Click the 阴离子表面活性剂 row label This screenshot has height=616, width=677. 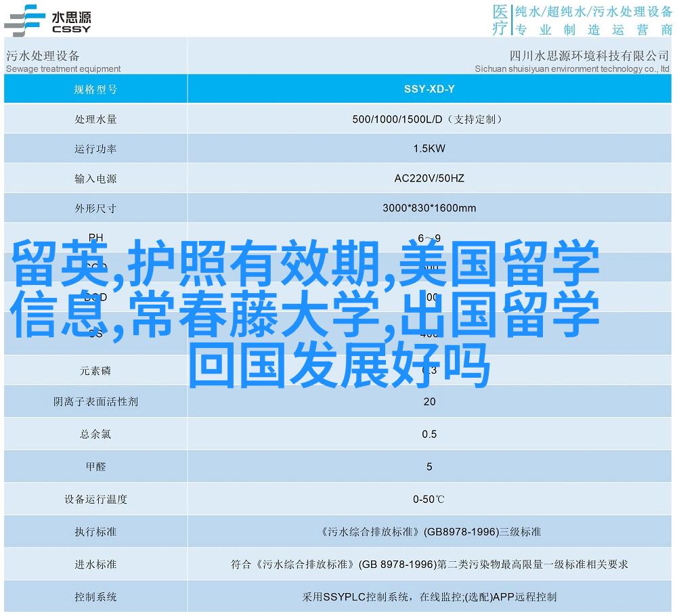[95, 402]
